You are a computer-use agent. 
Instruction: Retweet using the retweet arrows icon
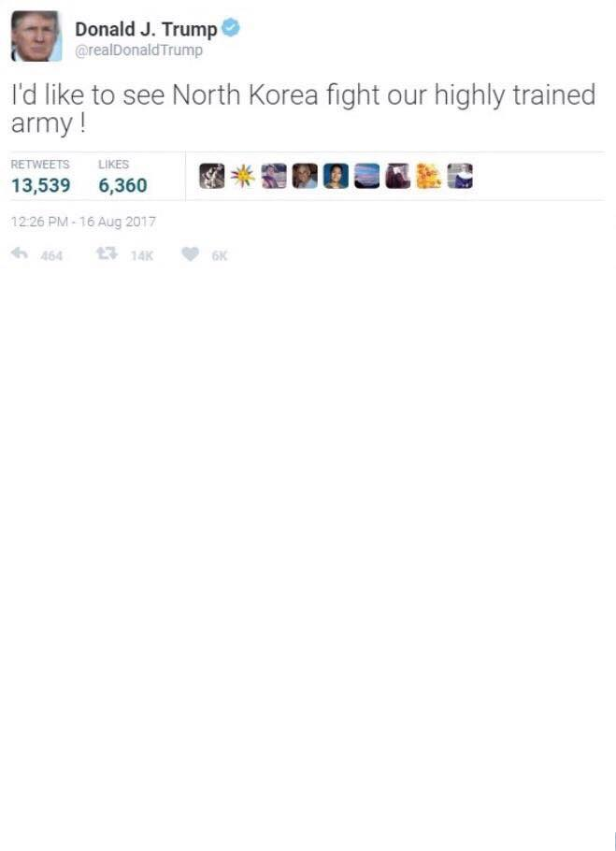[x=107, y=253]
